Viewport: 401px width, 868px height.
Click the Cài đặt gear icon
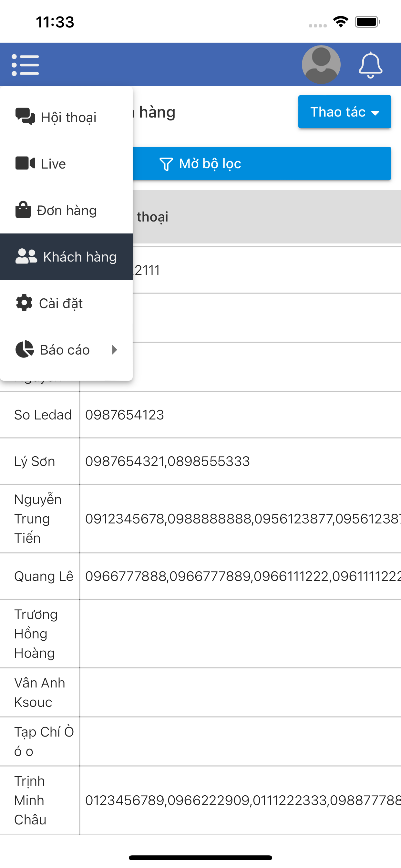click(24, 303)
